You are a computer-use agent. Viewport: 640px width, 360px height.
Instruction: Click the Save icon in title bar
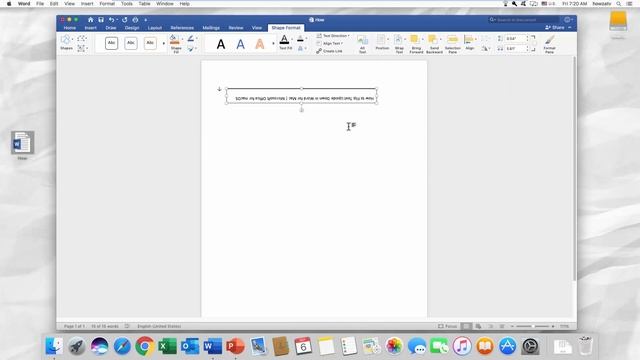[x=101, y=20]
